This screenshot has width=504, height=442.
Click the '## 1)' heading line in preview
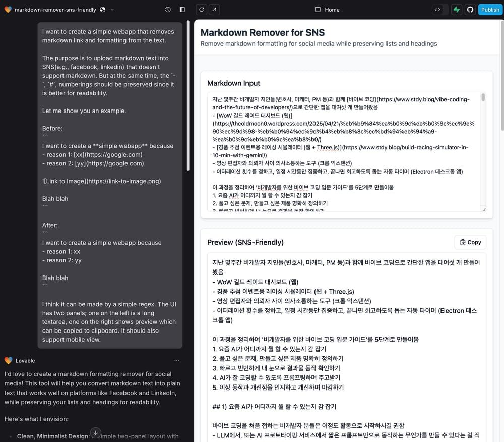(274, 407)
